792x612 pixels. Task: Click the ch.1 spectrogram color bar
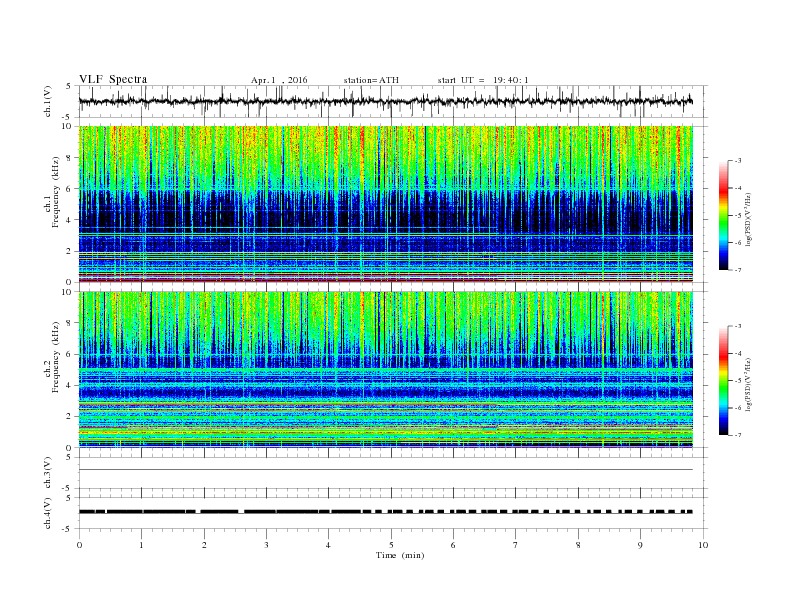pos(723,216)
